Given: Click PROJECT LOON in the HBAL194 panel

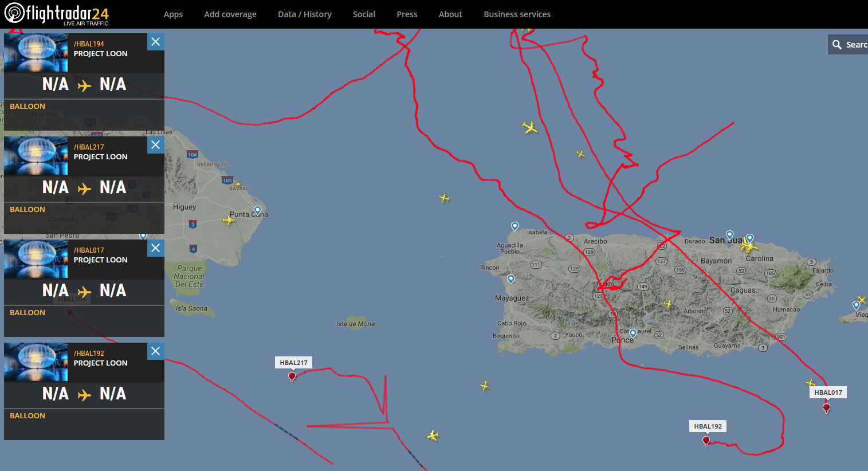Looking at the screenshot, I should 101,54.
